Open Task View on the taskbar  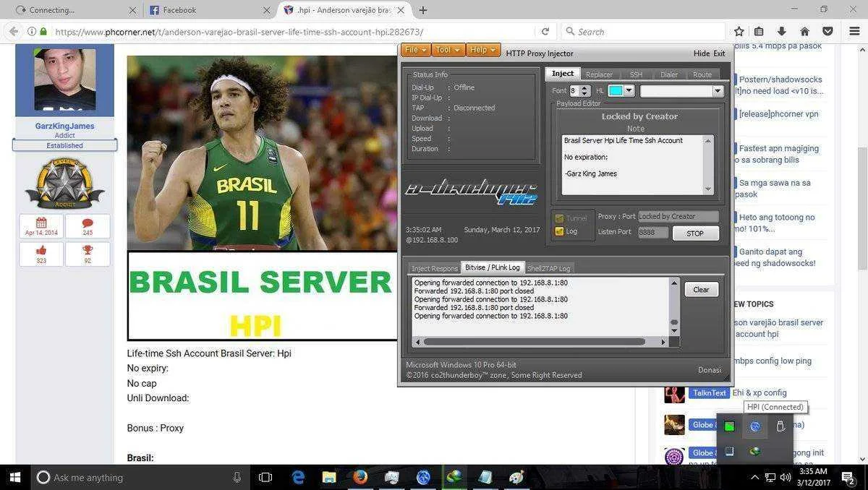[x=265, y=477]
